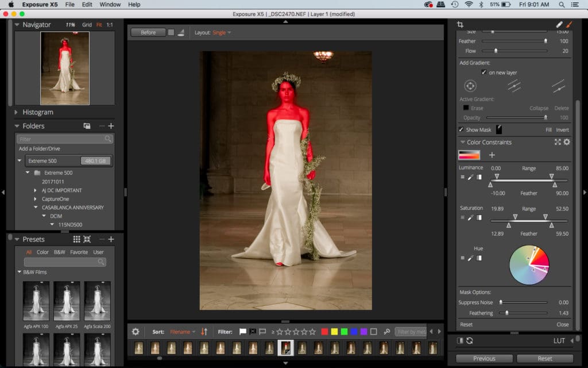Click the Before button
Image resolution: width=588 pixels, height=368 pixels.
(148, 32)
